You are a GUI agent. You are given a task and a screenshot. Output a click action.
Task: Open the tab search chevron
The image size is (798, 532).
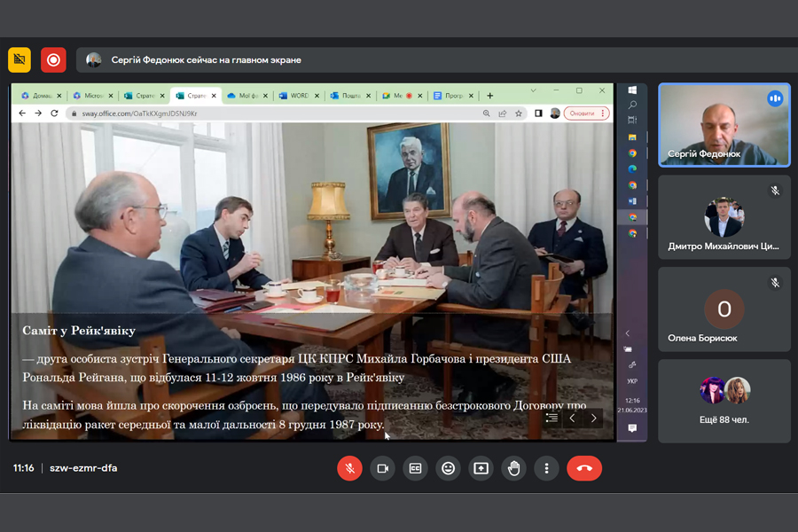(534, 90)
